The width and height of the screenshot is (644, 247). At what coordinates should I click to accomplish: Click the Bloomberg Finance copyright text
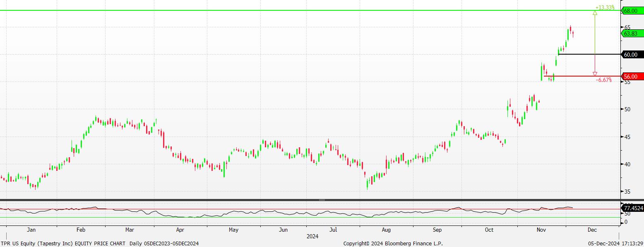click(393, 243)
